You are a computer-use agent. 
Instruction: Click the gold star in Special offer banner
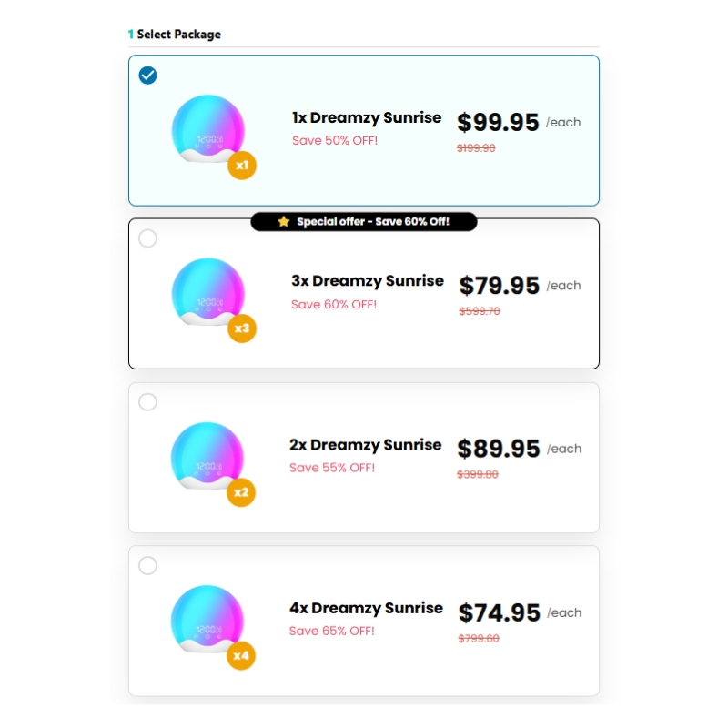point(284,221)
